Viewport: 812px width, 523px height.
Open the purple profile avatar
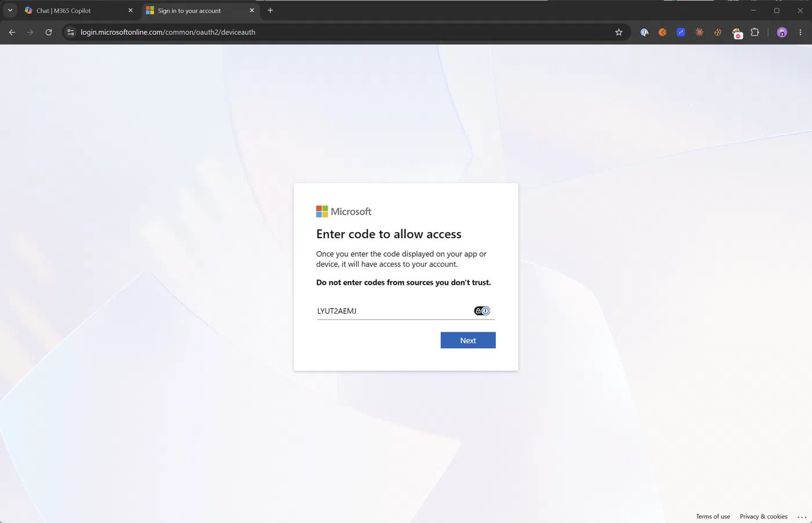pos(782,32)
